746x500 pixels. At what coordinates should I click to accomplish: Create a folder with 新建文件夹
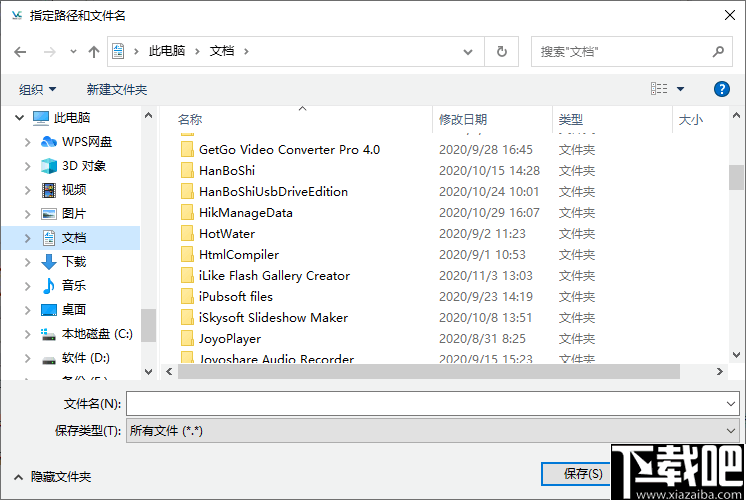pos(117,89)
